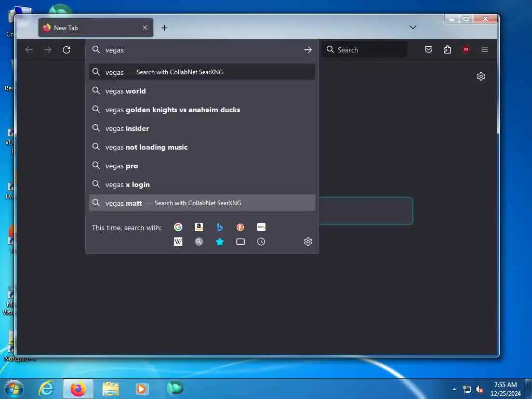Select the New Tab tab
Viewport: 532px width, 399px height.
click(96, 28)
